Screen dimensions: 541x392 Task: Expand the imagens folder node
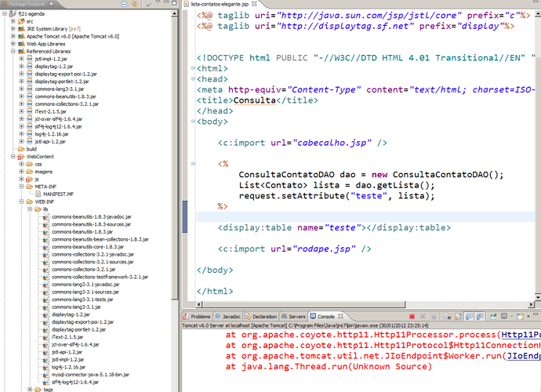pyautogui.click(x=21, y=172)
